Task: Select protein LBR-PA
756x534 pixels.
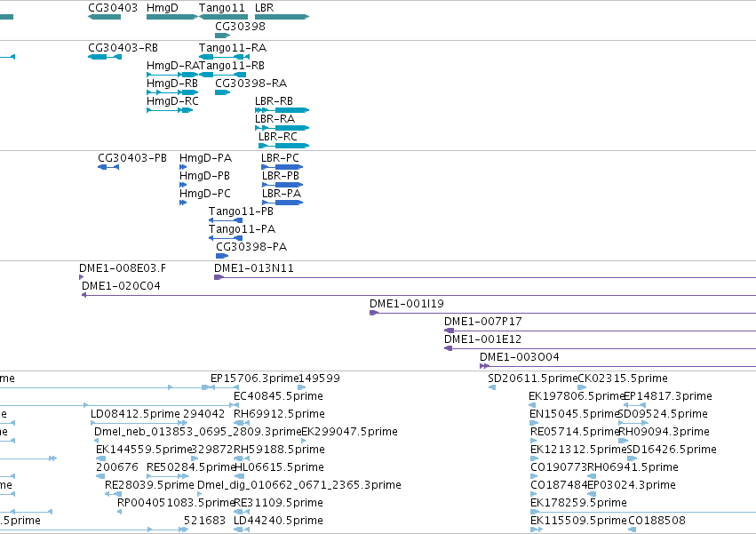Action: 282,203
